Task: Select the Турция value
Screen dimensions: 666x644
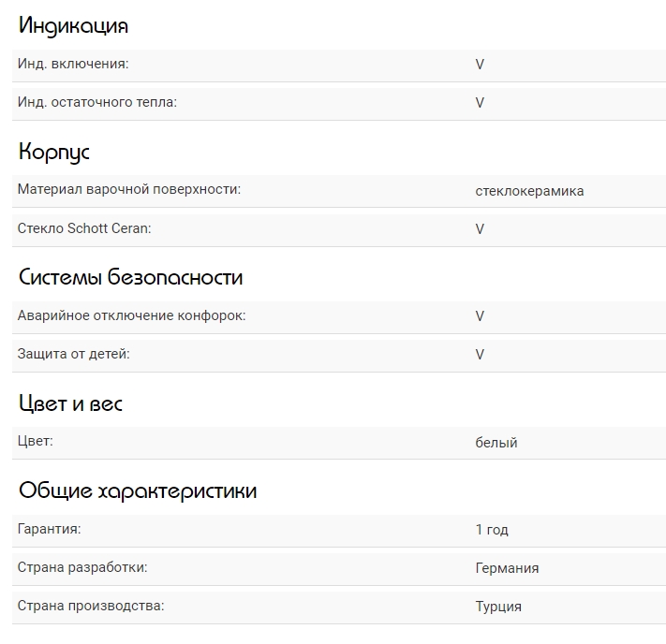Action: click(498, 607)
